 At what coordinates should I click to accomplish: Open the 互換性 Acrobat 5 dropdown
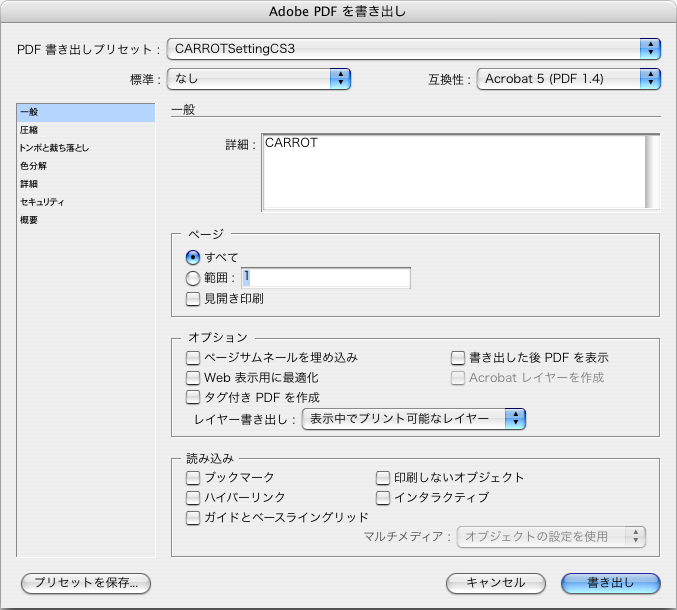(569, 79)
